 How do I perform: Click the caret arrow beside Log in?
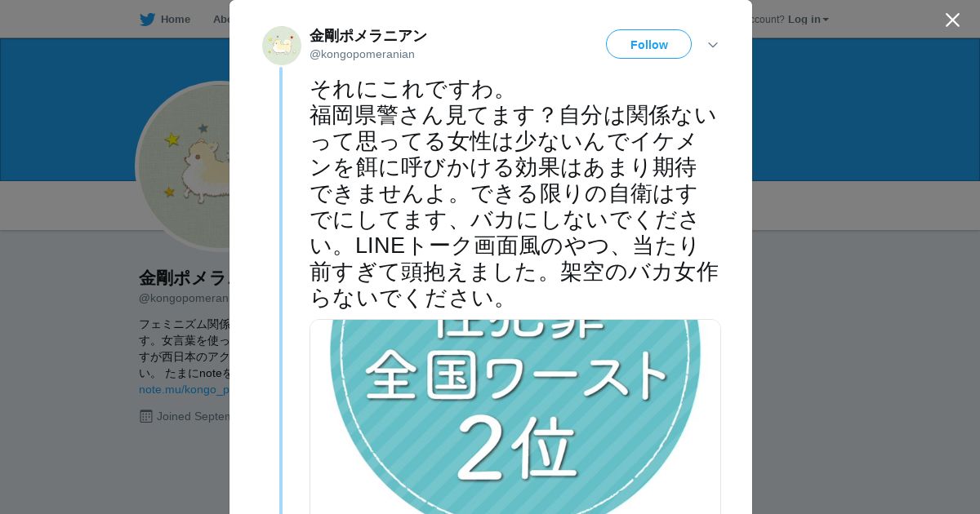(826, 20)
